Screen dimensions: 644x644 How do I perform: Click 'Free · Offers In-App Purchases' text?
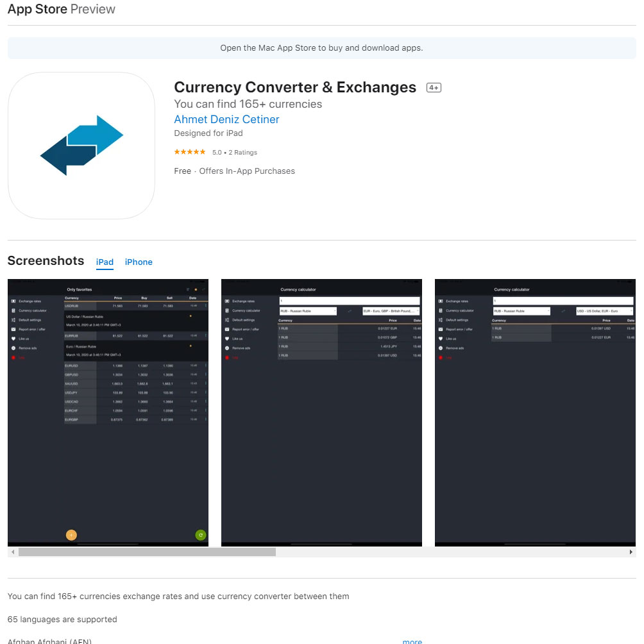pos(235,171)
